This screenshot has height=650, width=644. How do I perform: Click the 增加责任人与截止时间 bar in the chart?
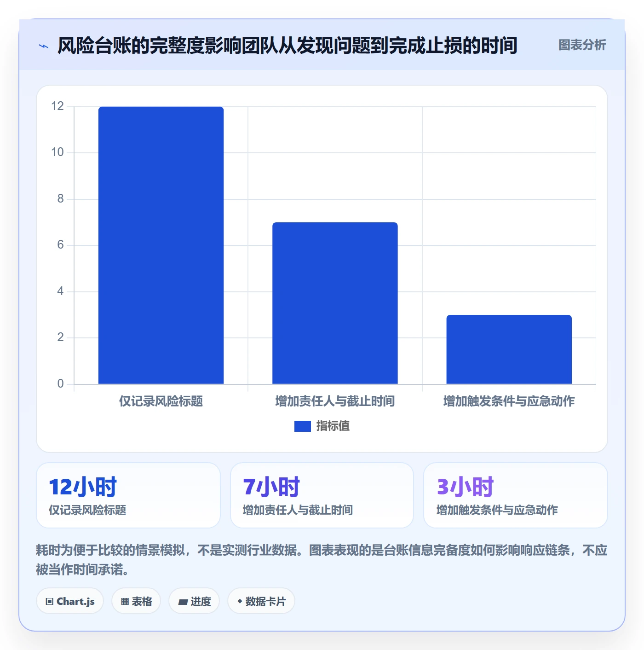click(335, 303)
